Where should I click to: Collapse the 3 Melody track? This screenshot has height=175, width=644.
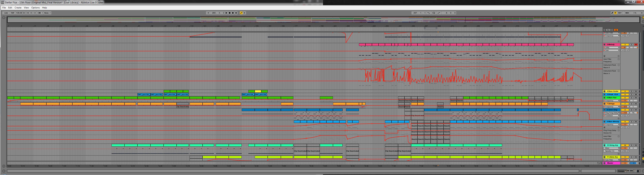click(605, 45)
